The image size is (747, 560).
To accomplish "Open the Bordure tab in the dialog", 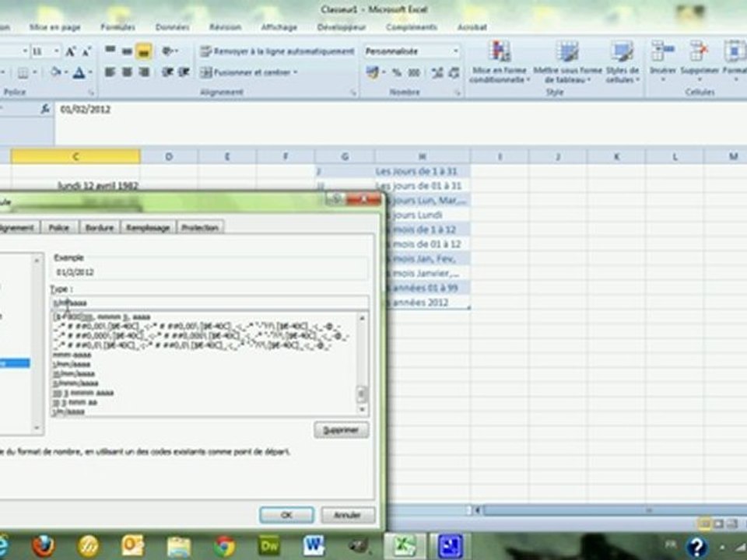I will click(x=99, y=228).
